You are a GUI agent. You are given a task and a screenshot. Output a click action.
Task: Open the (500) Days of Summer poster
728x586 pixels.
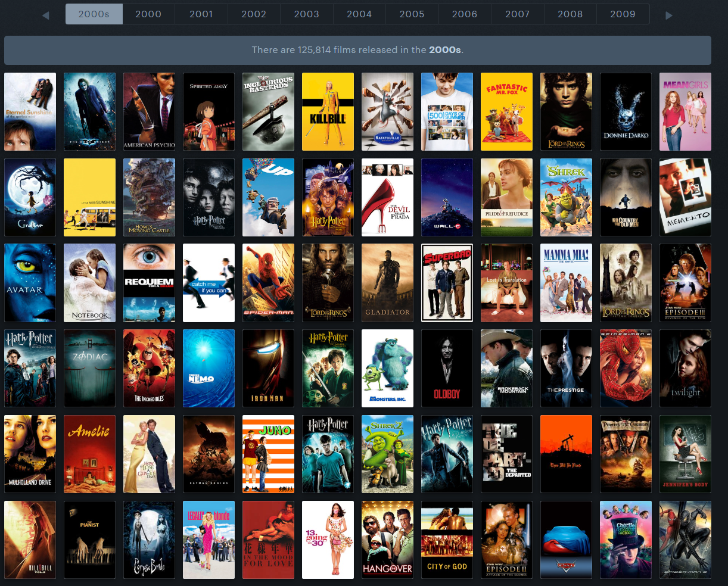point(447,112)
